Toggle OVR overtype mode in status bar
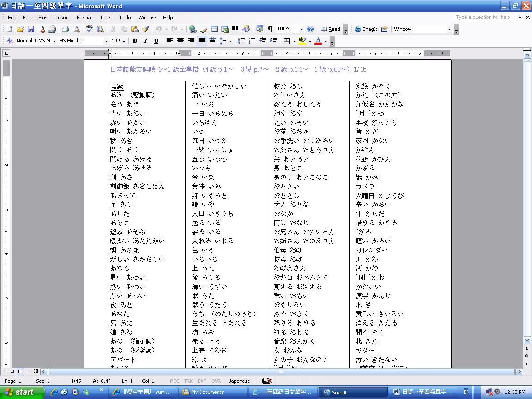 (x=216, y=381)
